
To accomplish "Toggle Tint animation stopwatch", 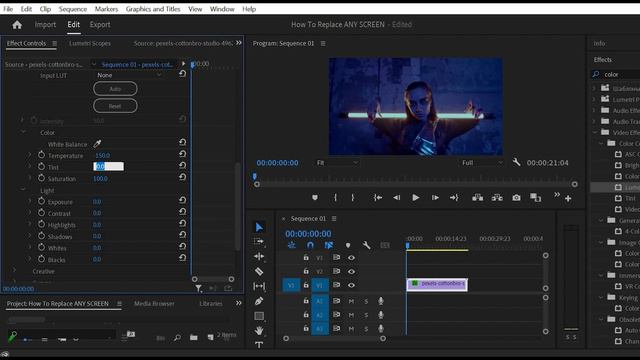I will click(x=41, y=167).
